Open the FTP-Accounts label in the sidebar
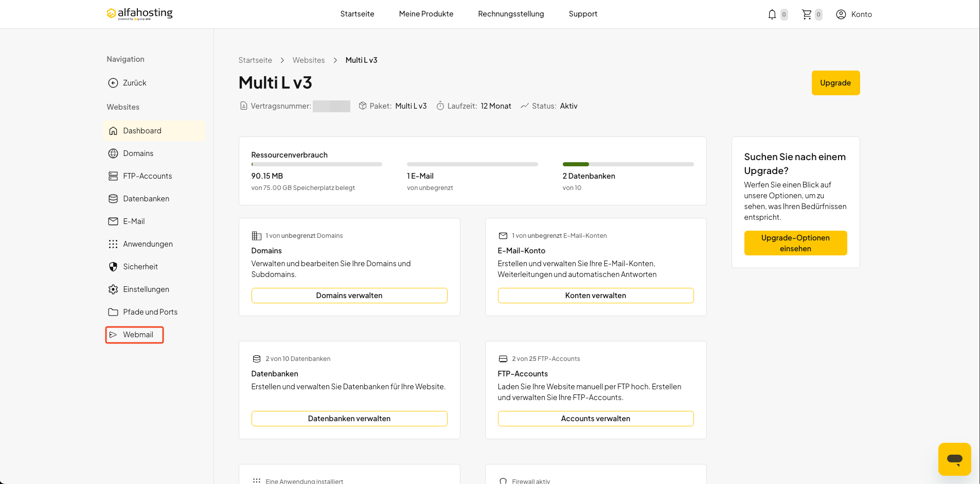Screen dimensions: 980x484 148,176
